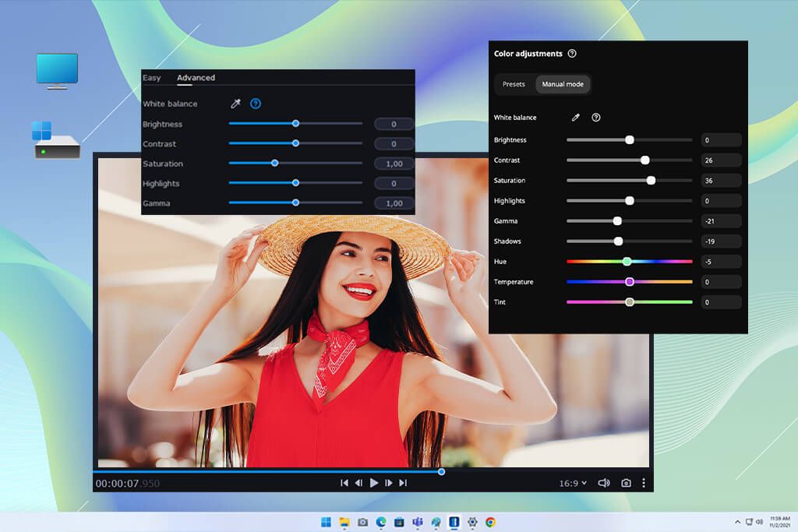The width and height of the screenshot is (798, 532).
Task: Launch Google Chrome from the taskbar
Action: pos(489,522)
